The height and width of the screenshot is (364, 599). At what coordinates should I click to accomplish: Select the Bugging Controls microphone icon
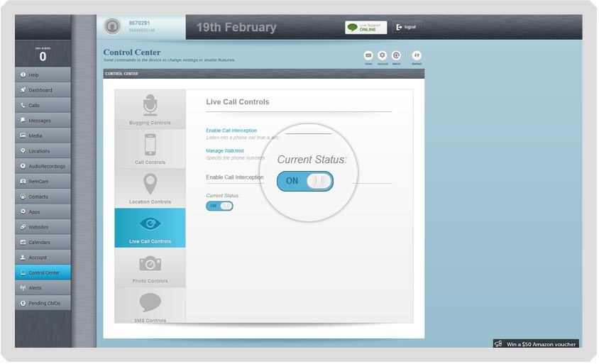(150, 105)
